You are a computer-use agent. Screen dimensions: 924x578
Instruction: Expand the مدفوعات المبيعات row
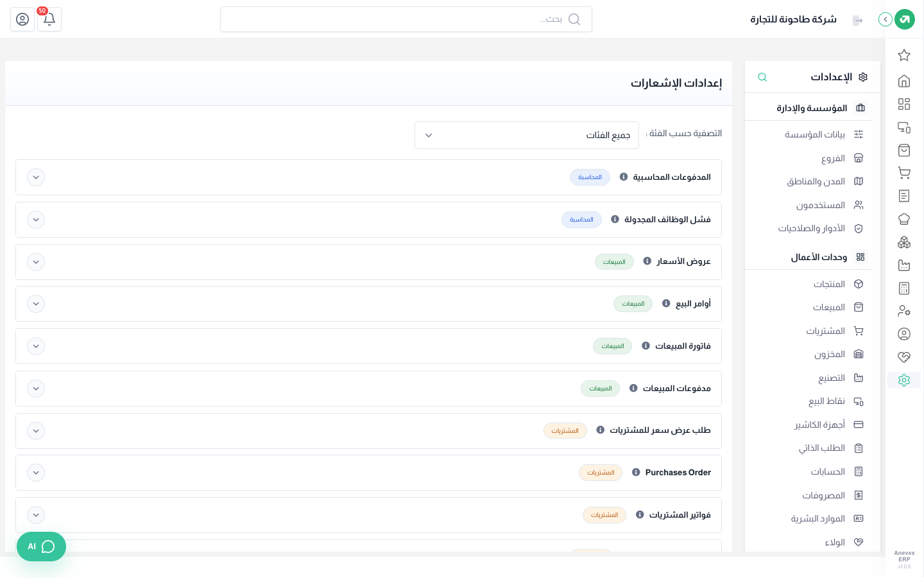[x=36, y=389]
